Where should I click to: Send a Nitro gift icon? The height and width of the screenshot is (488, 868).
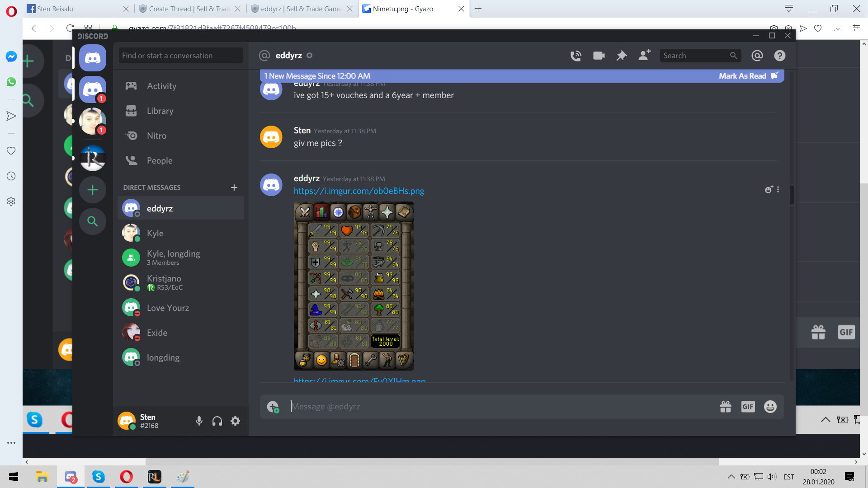click(725, 407)
